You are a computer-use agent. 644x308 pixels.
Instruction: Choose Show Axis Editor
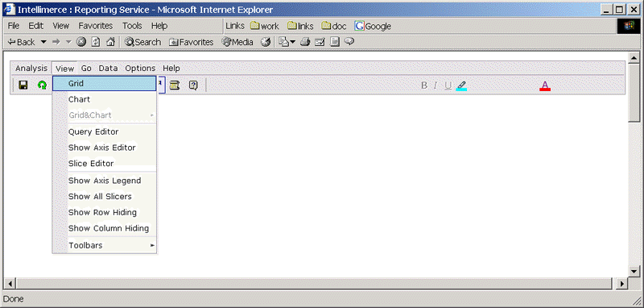pyautogui.click(x=105, y=148)
